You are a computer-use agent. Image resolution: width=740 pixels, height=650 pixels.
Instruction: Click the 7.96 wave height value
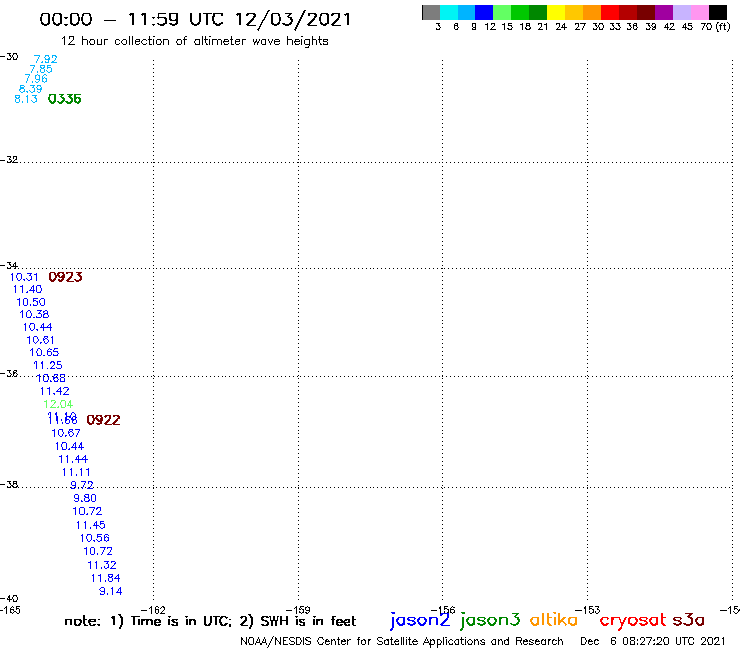click(x=36, y=79)
